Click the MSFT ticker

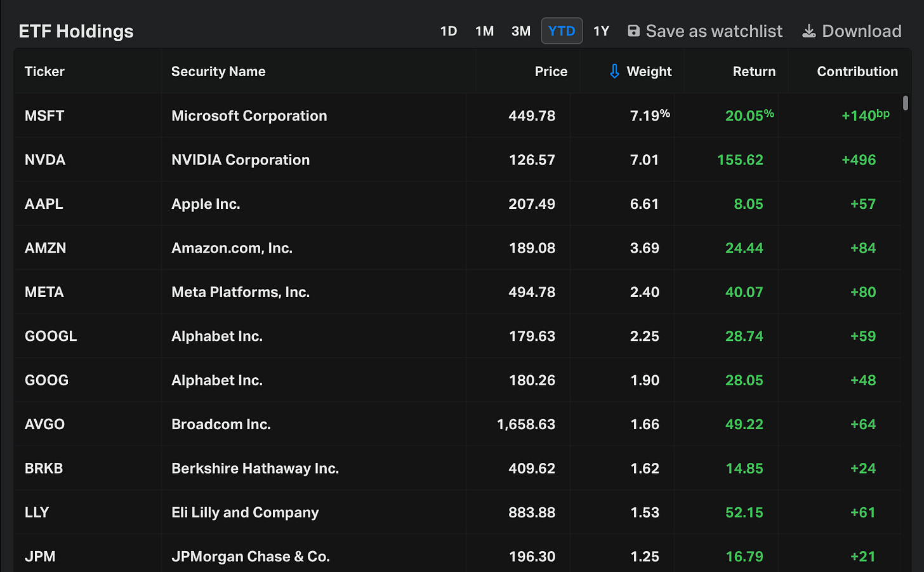[x=44, y=116]
